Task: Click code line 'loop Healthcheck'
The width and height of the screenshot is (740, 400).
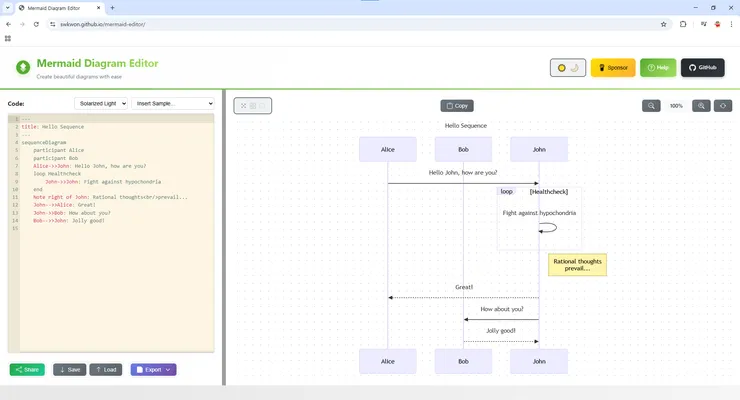Action: [57, 174]
